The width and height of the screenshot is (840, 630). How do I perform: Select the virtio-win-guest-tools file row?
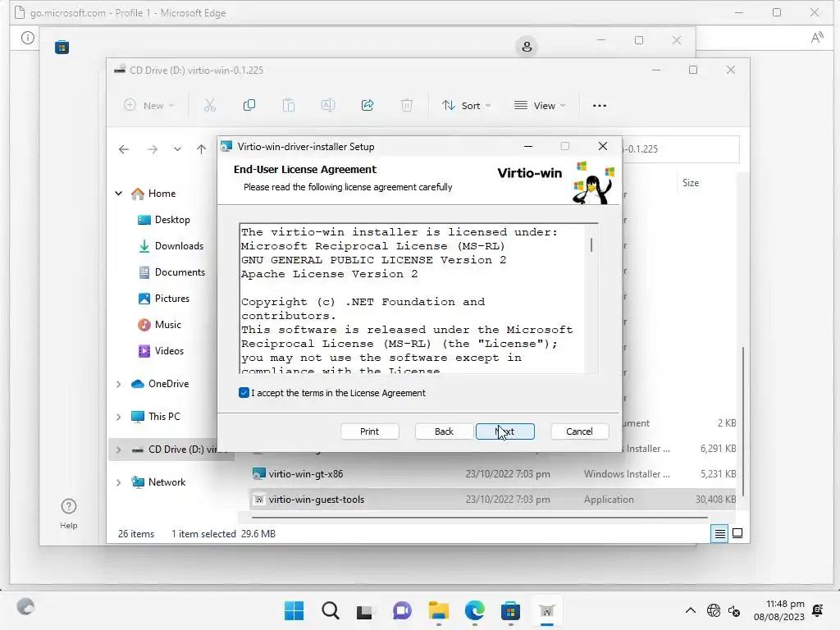(x=493, y=500)
